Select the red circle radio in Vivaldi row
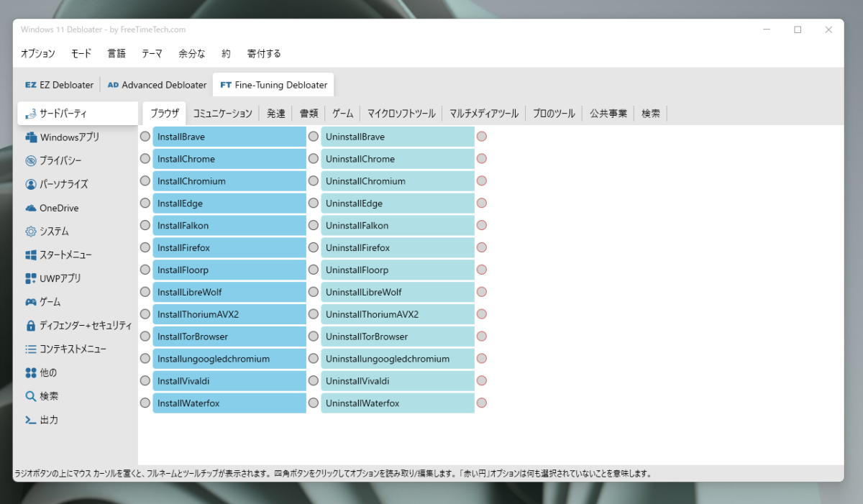Image resolution: width=863 pixels, height=504 pixels. 482,381
